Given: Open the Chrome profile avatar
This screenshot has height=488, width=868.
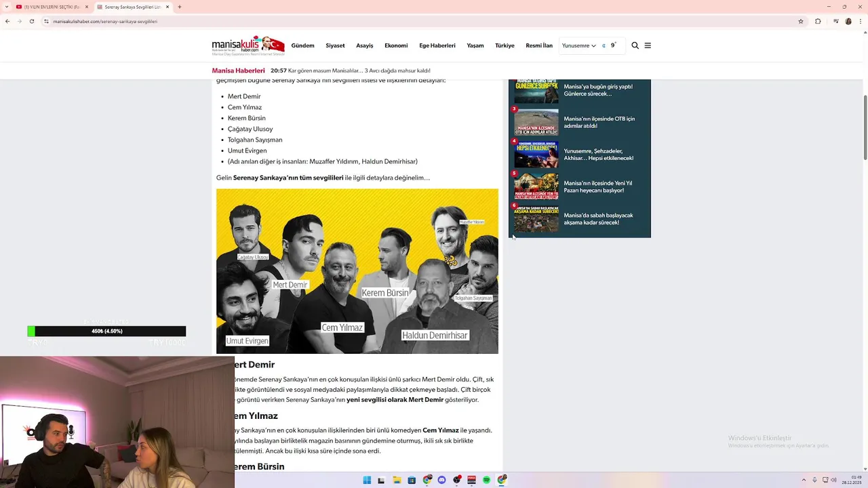Looking at the screenshot, I should [848, 21].
